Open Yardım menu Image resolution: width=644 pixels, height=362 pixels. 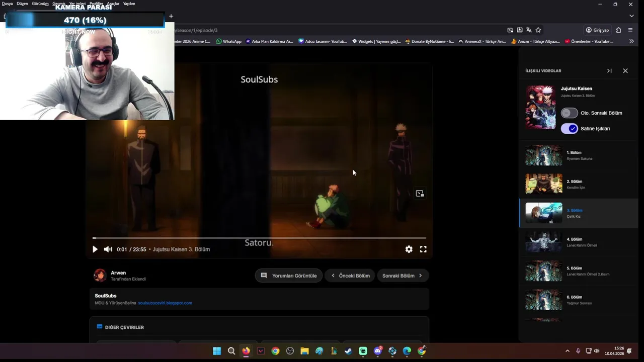tap(129, 4)
